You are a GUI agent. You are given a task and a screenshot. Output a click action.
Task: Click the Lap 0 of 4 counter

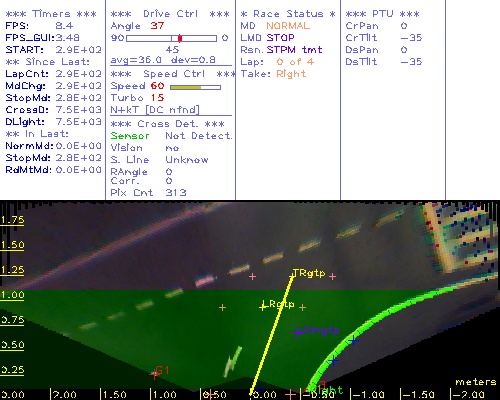click(295, 62)
